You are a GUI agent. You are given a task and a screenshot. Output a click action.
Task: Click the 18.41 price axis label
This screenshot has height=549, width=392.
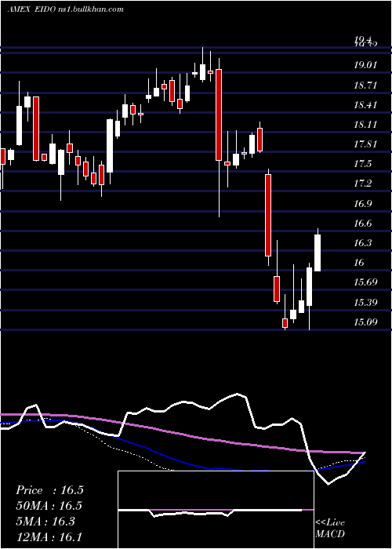coord(366,104)
